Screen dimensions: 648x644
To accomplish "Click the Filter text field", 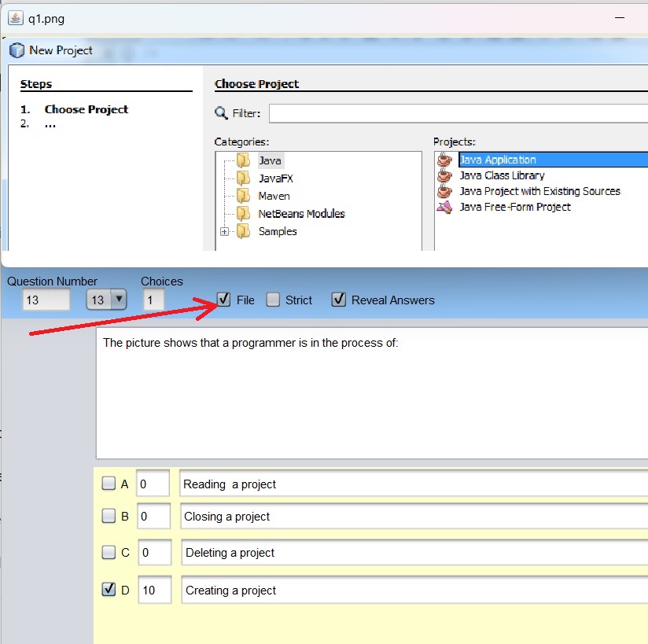I will coord(458,113).
